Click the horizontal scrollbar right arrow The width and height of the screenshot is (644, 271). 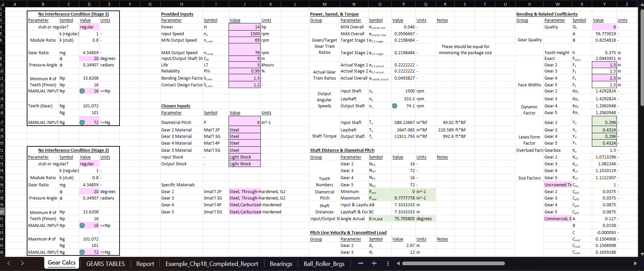tap(635, 263)
